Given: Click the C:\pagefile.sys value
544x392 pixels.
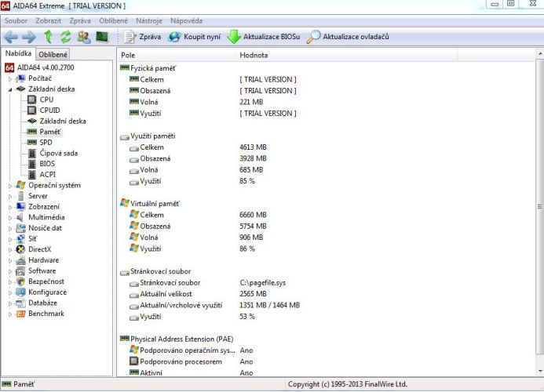Looking at the screenshot, I should point(263,283).
